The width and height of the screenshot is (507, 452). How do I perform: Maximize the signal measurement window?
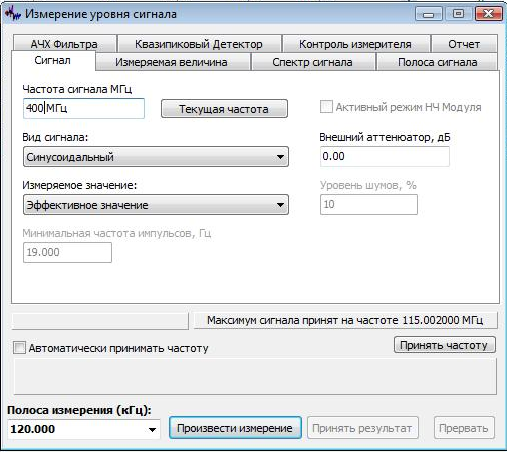458,14
